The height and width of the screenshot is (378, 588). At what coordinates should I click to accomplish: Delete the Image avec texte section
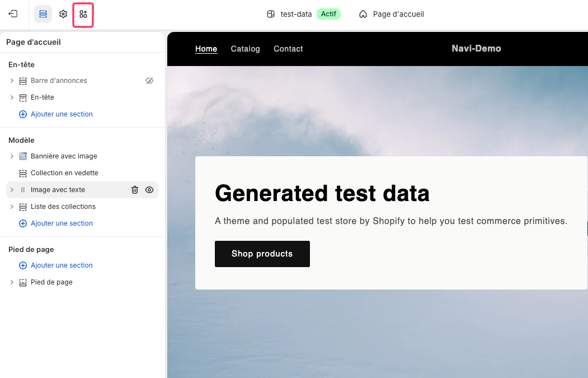[135, 190]
